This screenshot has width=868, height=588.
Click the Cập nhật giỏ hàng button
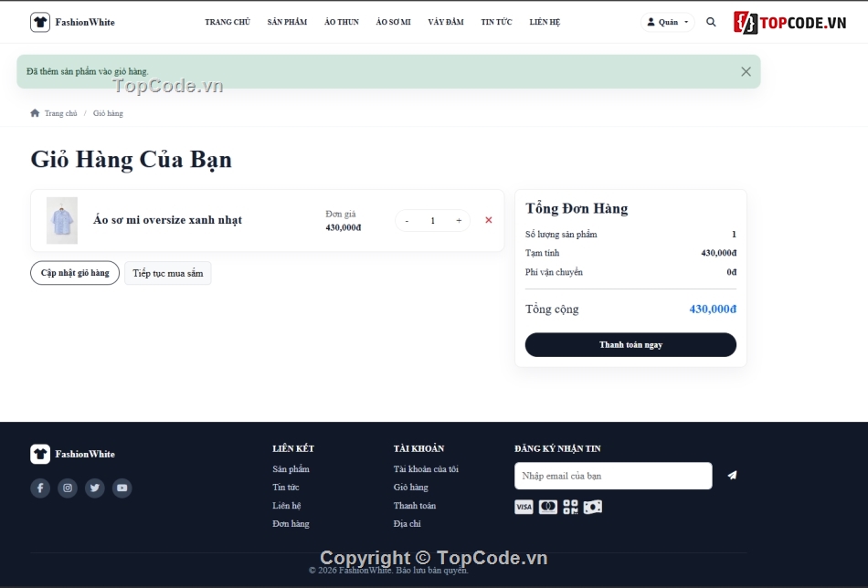(75, 273)
